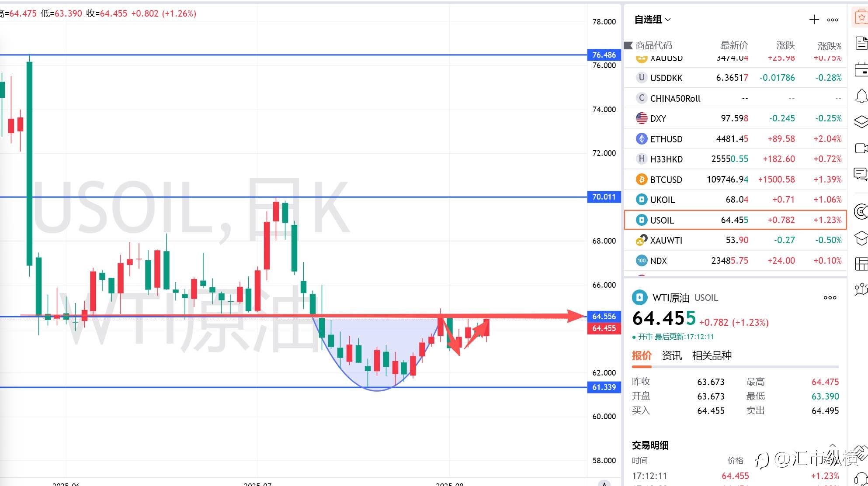The image size is (868, 486).
Task: Open the alerts bell icon
Action: click(x=861, y=96)
